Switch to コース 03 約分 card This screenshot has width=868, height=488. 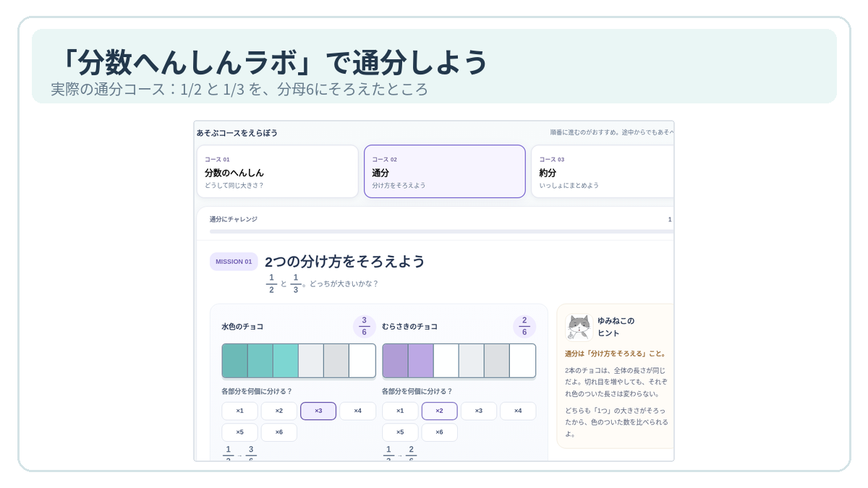point(603,171)
